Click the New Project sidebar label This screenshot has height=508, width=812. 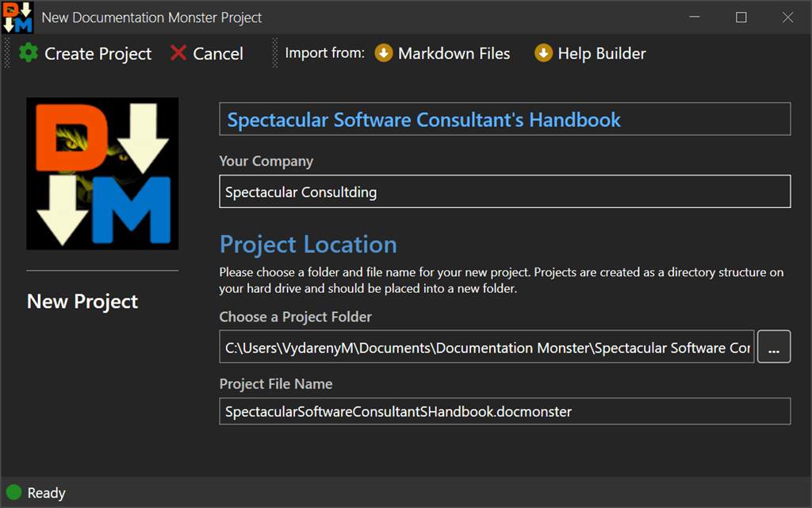point(82,302)
